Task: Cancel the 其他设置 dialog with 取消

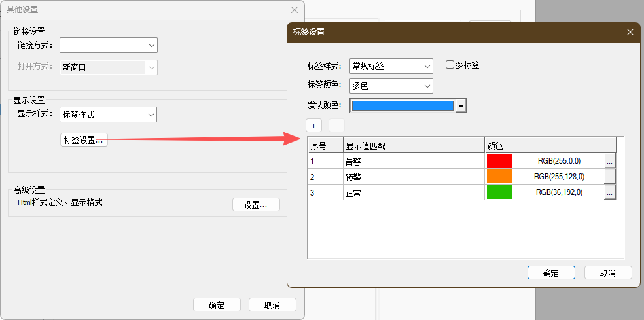Action: click(x=272, y=305)
